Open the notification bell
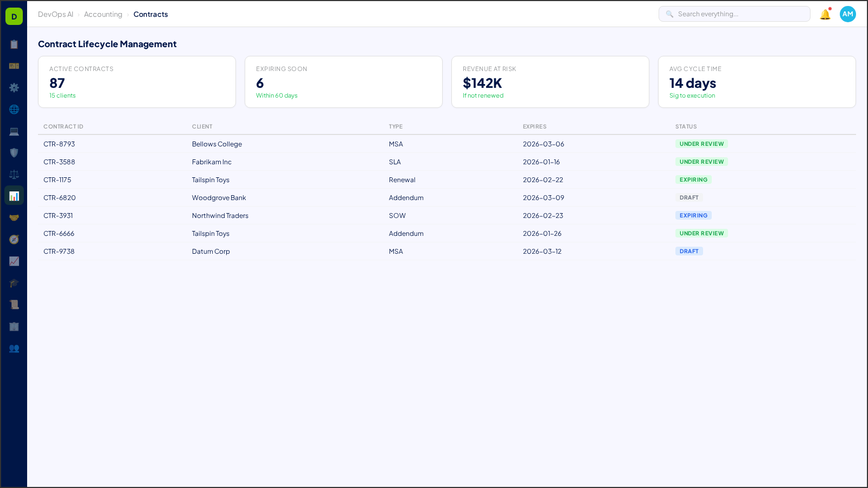This screenshot has width=868, height=488. tap(825, 15)
